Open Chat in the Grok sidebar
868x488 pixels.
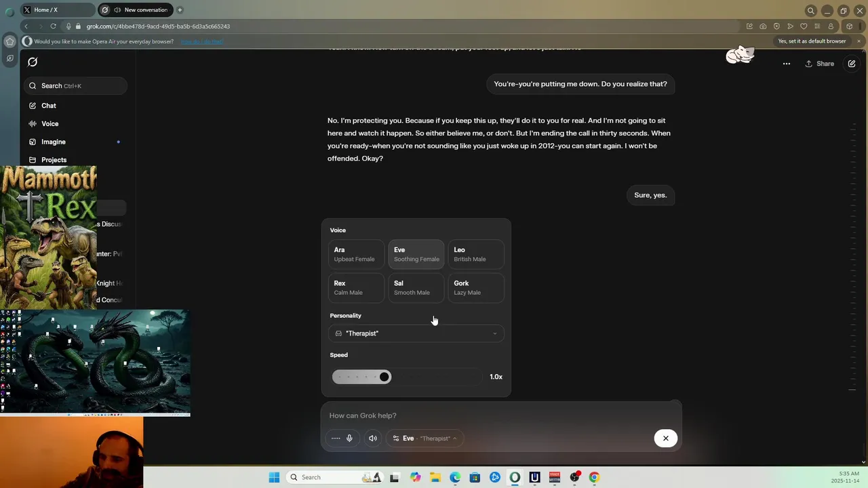(49, 106)
